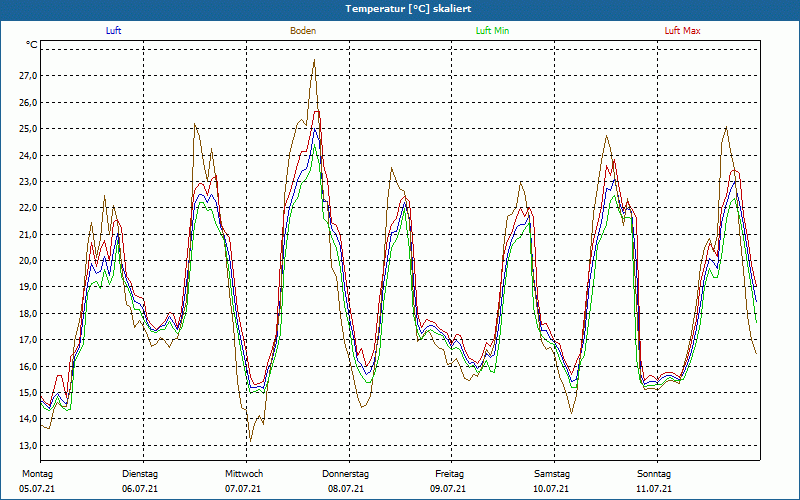Click the Boden peak above 27 on Mittwoch
Viewport: 800px width, 500px height.
314,60
